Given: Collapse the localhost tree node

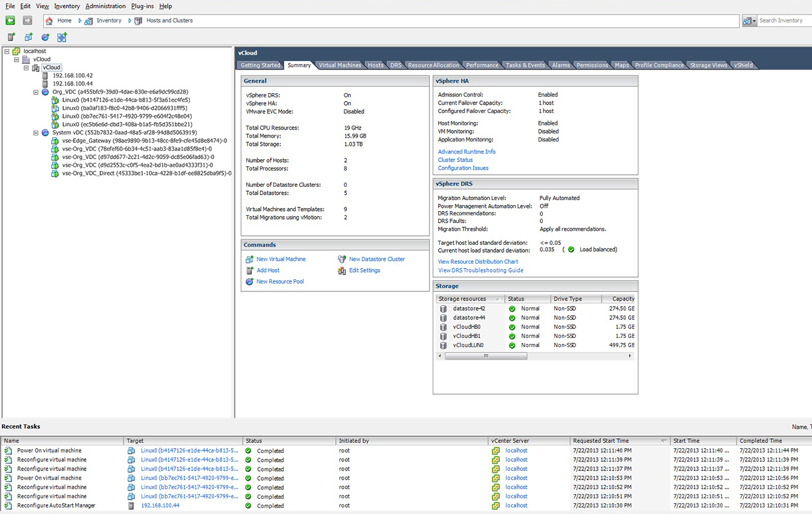Looking at the screenshot, I should tap(7, 51).
